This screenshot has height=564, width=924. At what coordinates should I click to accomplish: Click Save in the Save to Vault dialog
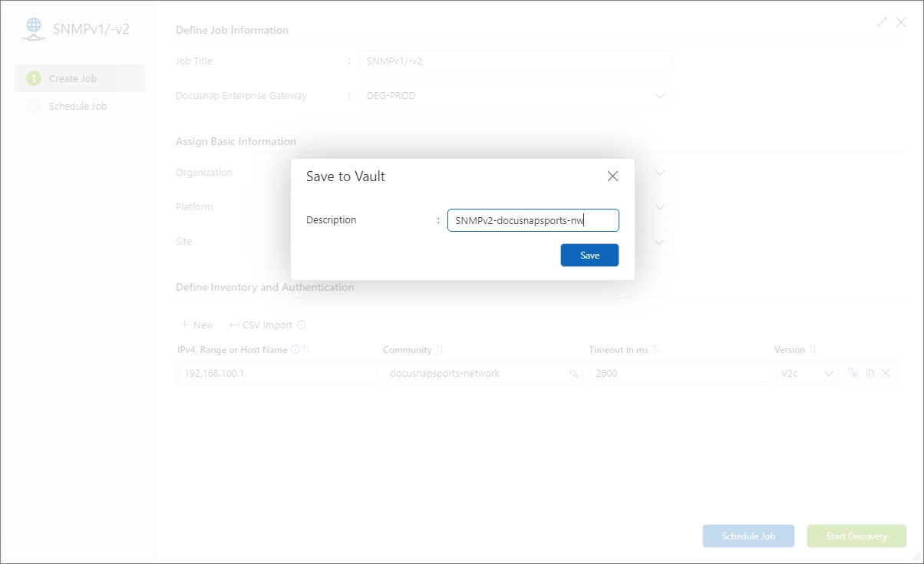click(589, 255)
